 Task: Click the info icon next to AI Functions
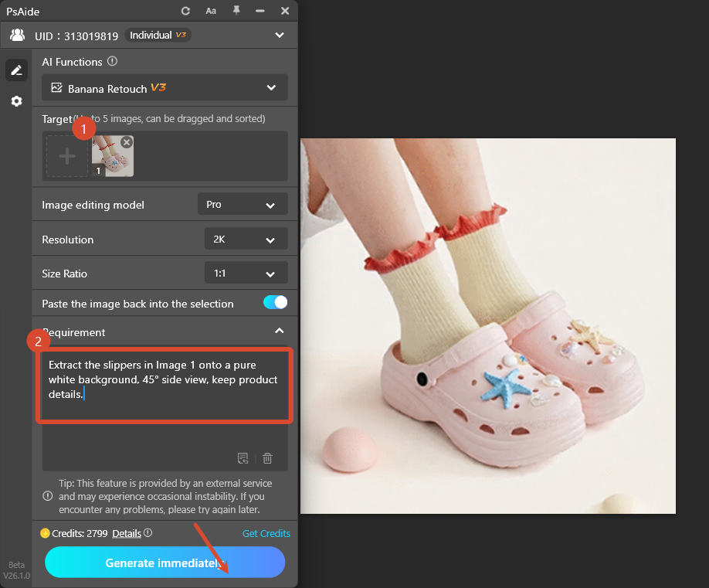pos(113,61)
